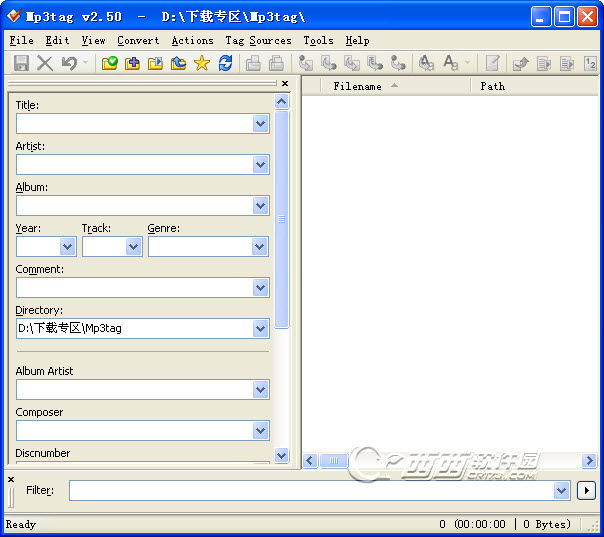Image resolution: width=604 pixels, height=537 pixels.
Task: Click the Add directory folder icon
Action: point(133,63)
